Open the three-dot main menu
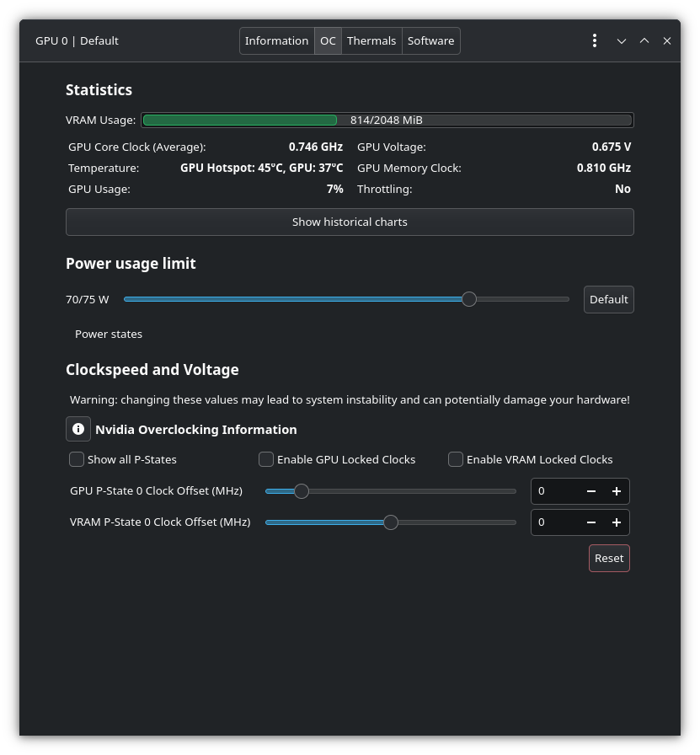The image size is (700, 755). [595, 40]
